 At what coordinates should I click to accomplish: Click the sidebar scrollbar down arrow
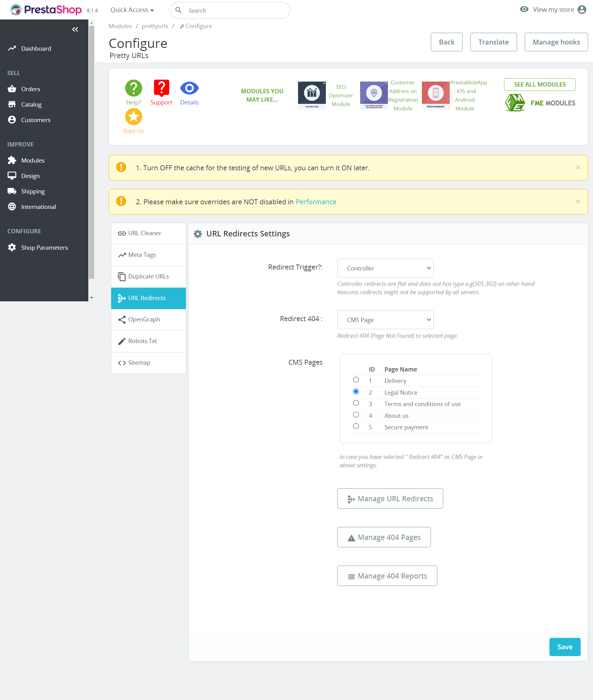91,298
